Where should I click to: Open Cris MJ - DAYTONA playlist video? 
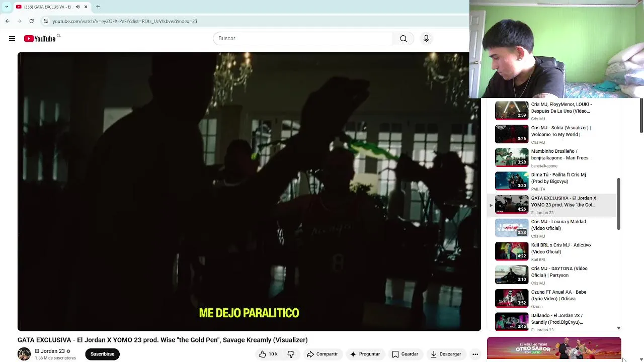click(x=552, y=275)
